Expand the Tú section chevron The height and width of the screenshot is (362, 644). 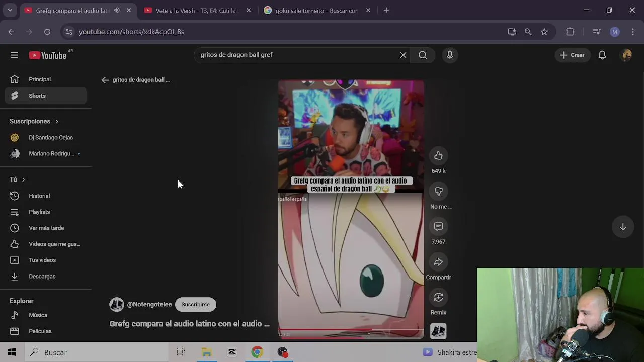pos(23,179)
